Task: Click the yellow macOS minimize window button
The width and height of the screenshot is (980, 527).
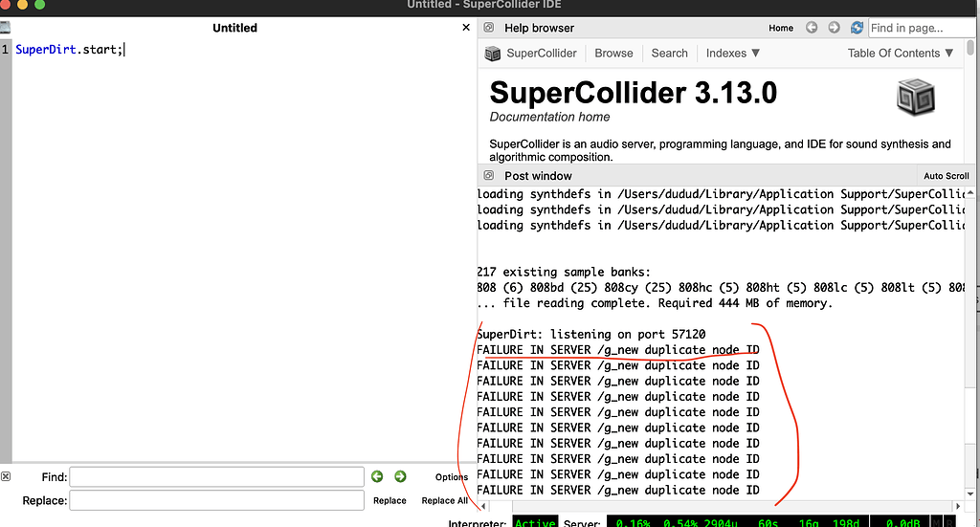Action: click(x=23, y=4)
